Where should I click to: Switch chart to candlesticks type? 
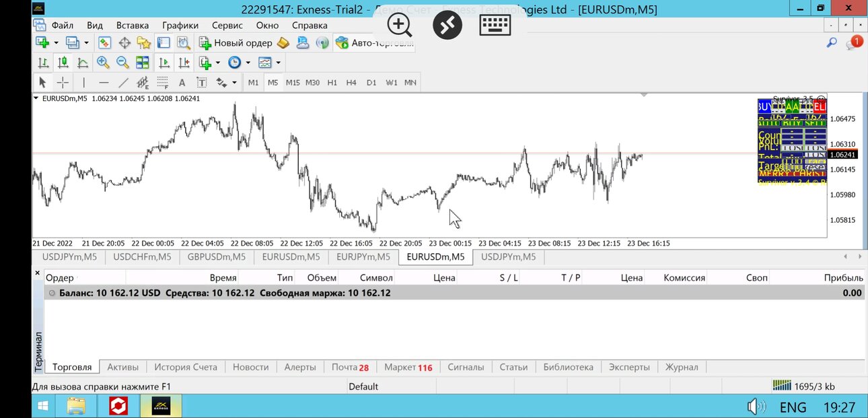coord(63,63)
